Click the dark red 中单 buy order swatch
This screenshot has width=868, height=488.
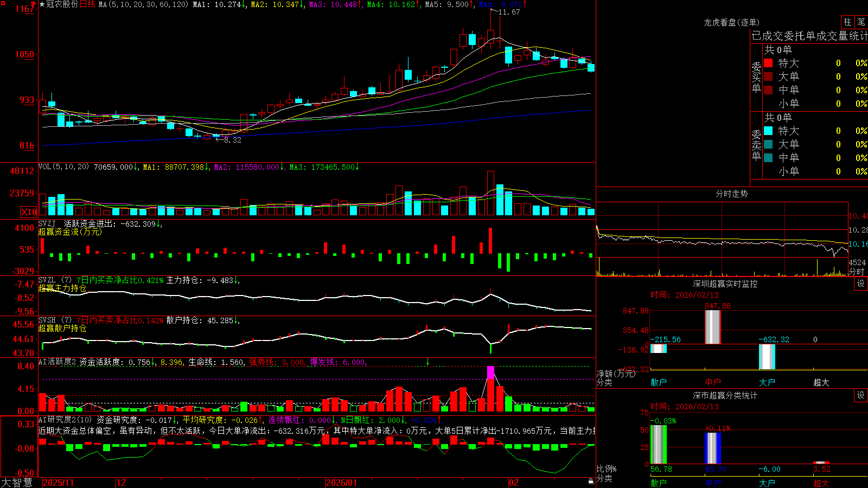[x=768, y=90]
